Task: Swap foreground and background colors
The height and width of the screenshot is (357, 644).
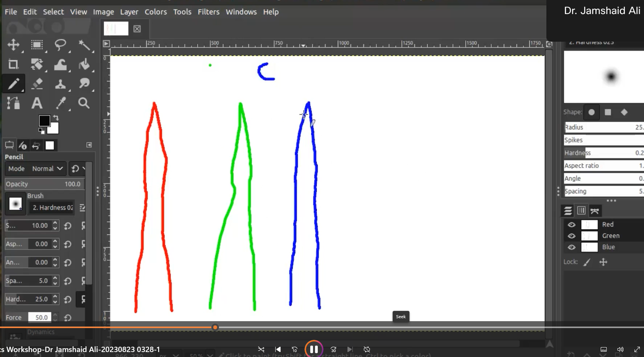Action: 56,118
